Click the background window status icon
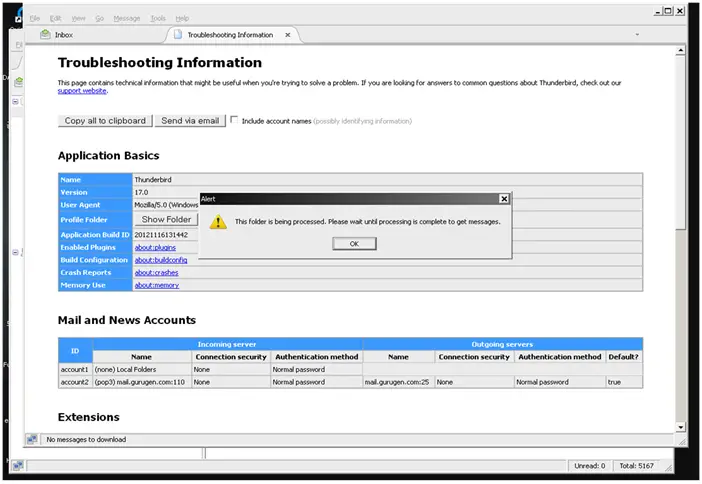The width and height of the screenshot is (702, 484). (x=17, y=466)
